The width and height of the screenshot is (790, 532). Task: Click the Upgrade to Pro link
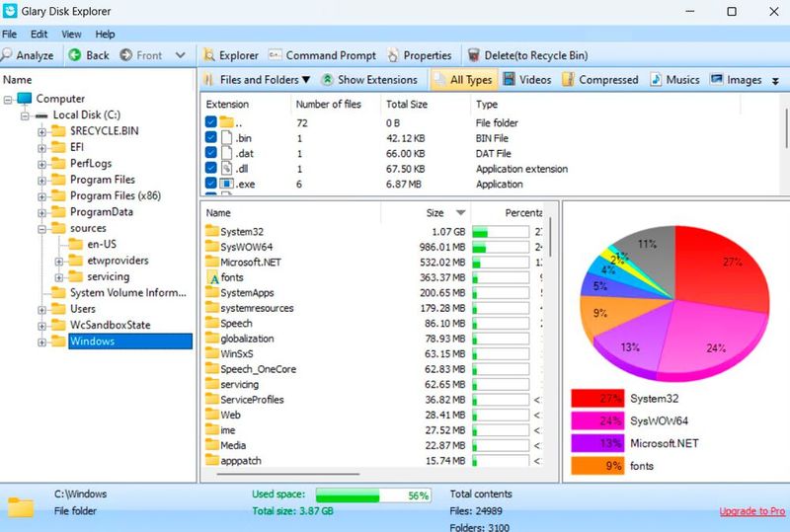pos(752,511)
